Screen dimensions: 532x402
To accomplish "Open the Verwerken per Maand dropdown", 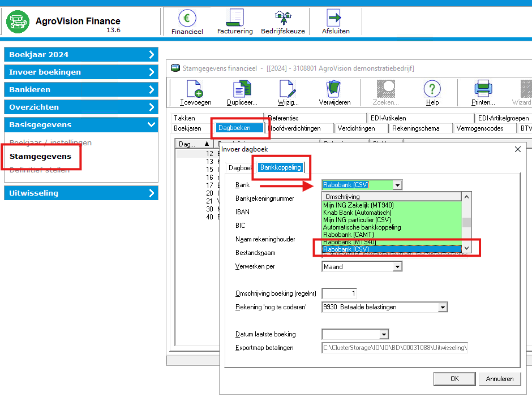I will (x=397, y=267).
